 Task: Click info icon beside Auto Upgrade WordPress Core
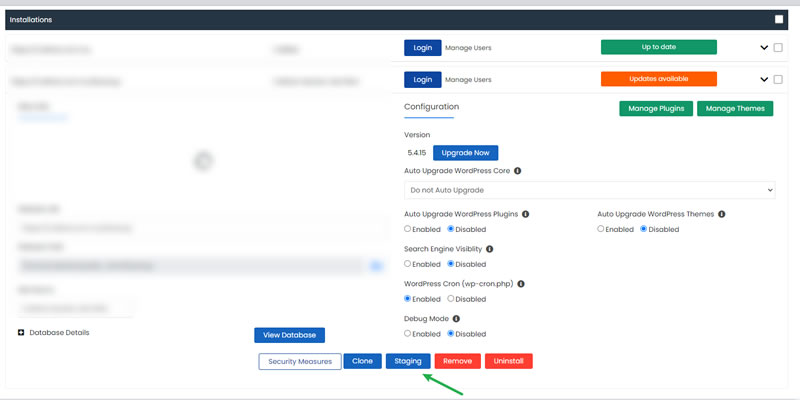(517, 171)
